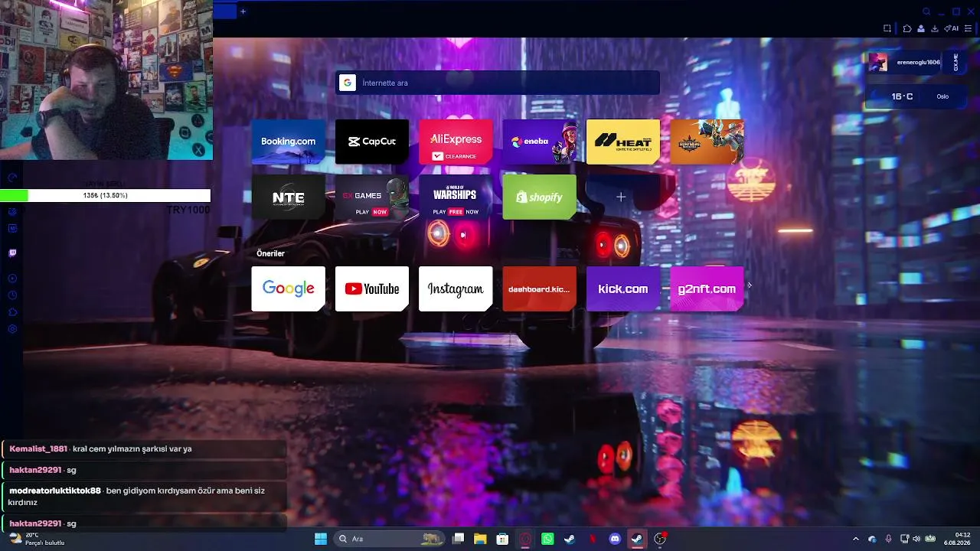Open the GX Games Play Now tile
This screenshot has width=980, height=551.
point(372,197)
